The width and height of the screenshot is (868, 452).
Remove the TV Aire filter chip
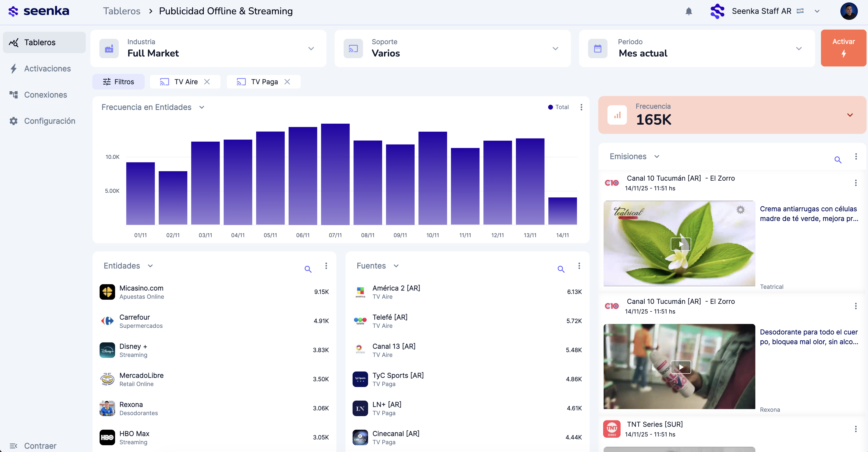pos(207,82)
